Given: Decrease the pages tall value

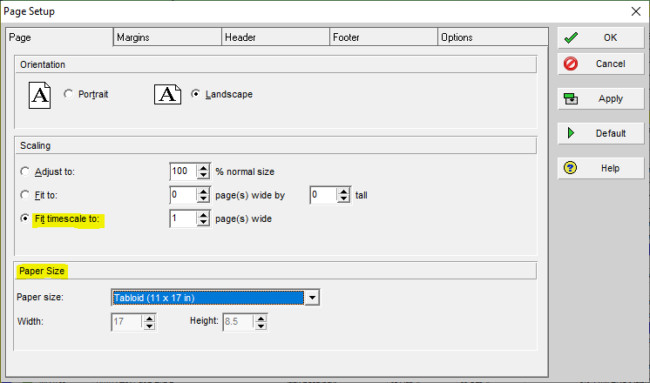Looking at the screenshot, I should (344, 199).
